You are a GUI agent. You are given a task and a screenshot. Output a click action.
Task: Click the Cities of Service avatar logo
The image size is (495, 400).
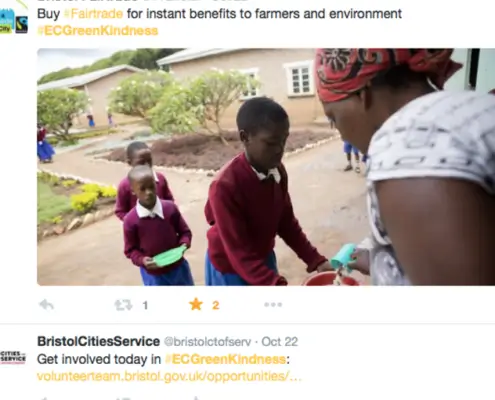tap(13, 357)
